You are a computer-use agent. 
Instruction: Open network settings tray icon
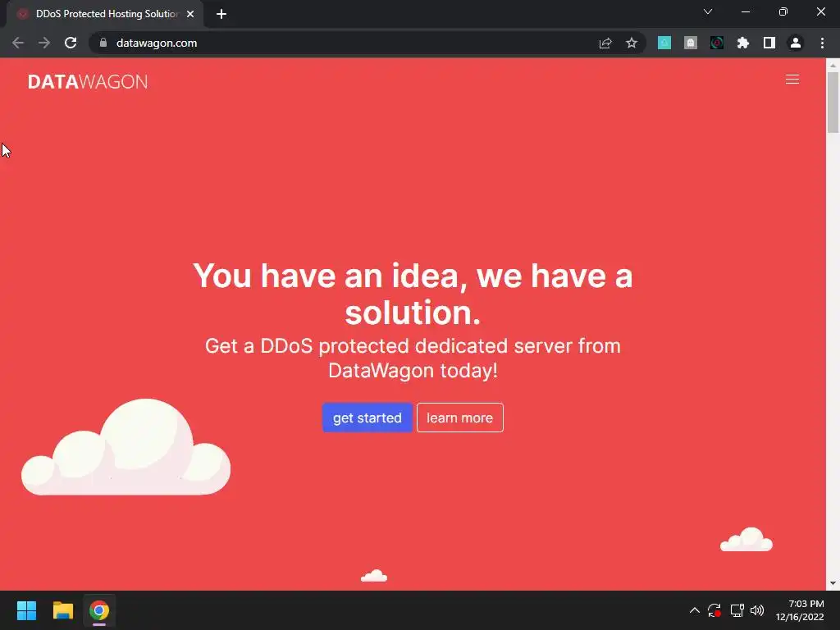click(737, 610)
